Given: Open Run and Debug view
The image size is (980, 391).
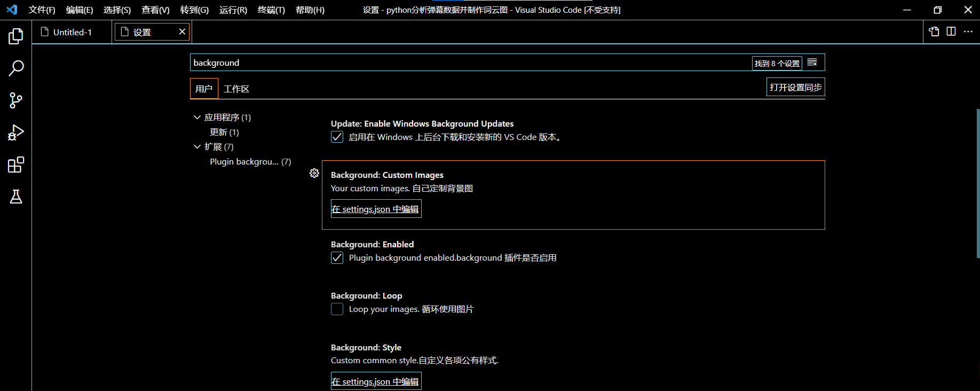Looking at the screenshot, I should pyautogui.click(x=16, y=132).
